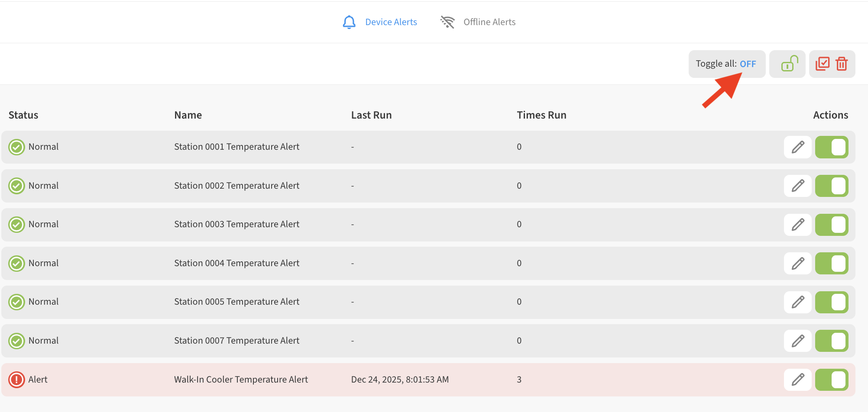Click the Last Run column header
868x412 pixels.
(371, 115)
